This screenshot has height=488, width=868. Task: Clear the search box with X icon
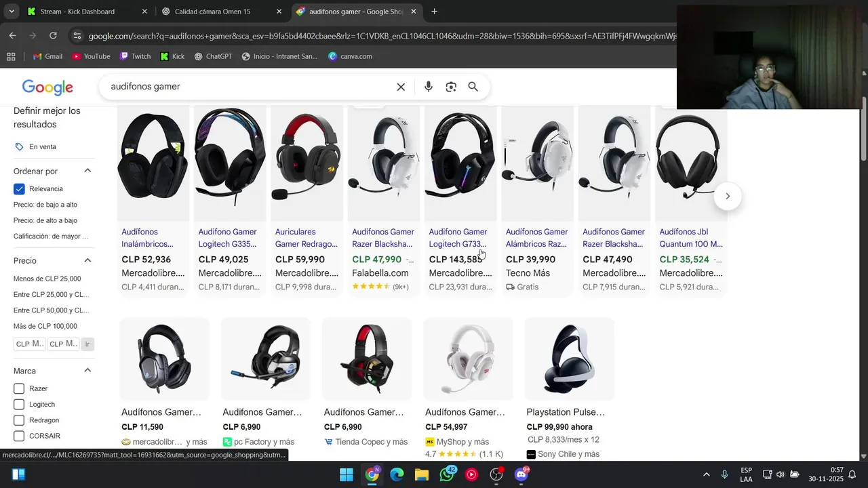click(401, 87)
